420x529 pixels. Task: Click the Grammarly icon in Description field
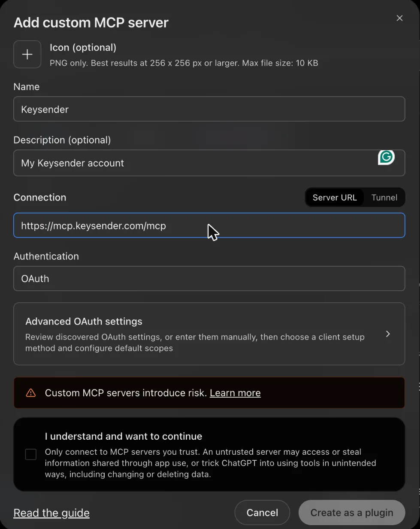pos(386,157)
